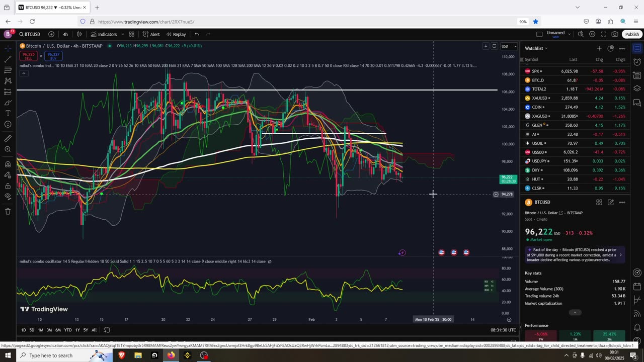644x362 pixels.
Task: Expand the Key stats section chevron
Action: [x=575, y=312]
